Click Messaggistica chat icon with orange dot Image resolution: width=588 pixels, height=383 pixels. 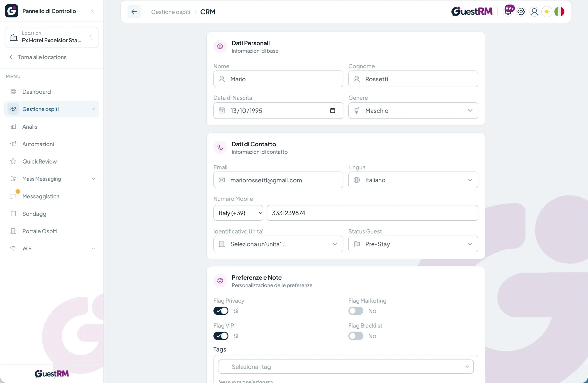pyautogui.click(x=13, y=196)
